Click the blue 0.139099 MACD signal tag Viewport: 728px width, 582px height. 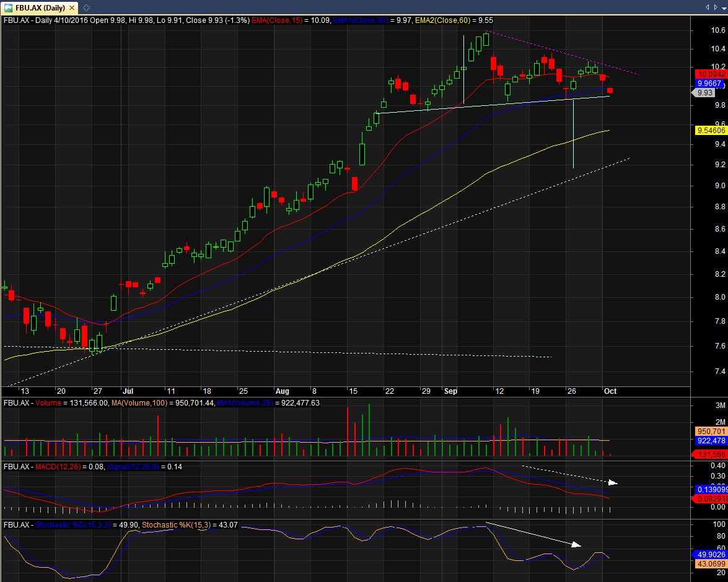point(711,490)
